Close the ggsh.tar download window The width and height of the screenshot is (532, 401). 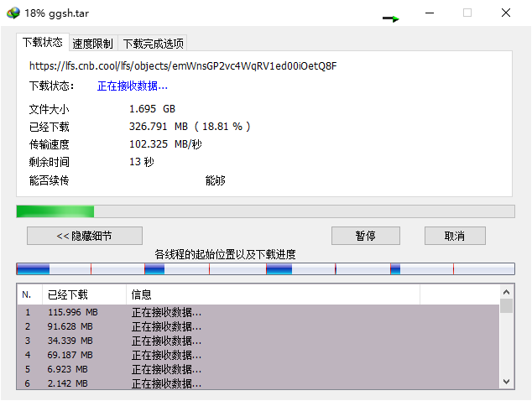point(506,13)
